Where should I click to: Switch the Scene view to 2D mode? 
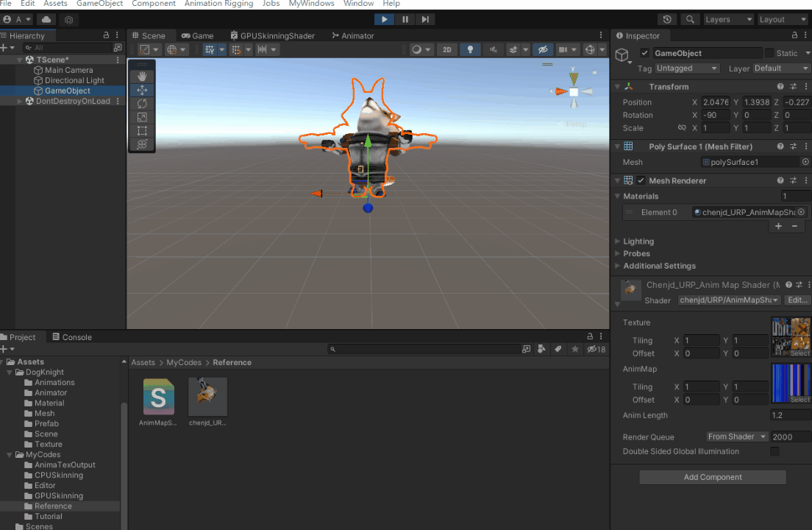pos(447,49)
